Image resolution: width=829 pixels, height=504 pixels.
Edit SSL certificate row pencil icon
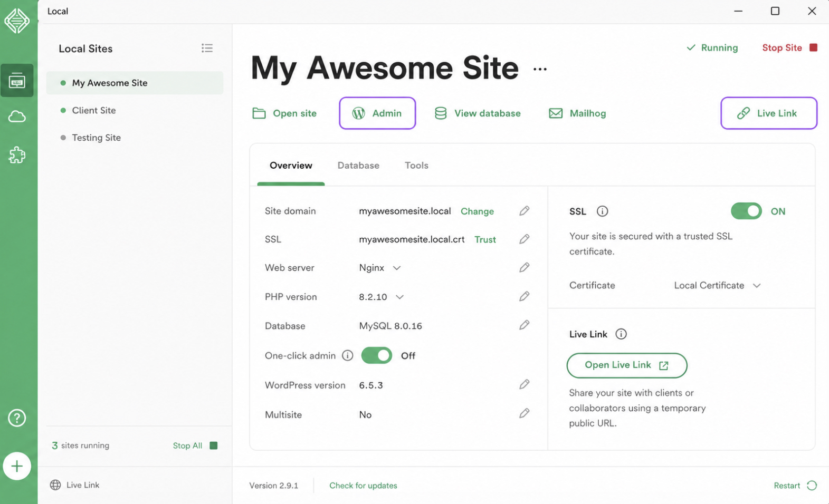point(524,239)
